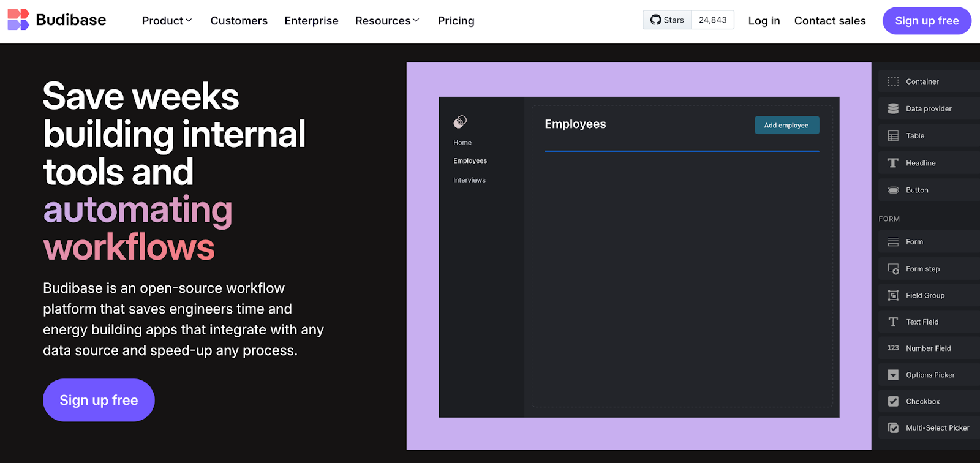Select the Number Field icon

click(893, 348)
